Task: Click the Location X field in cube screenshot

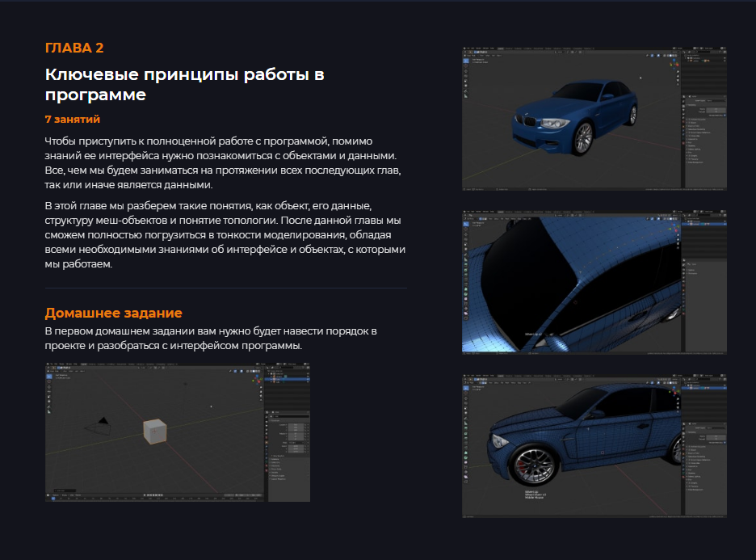Action: click(296, 425)
